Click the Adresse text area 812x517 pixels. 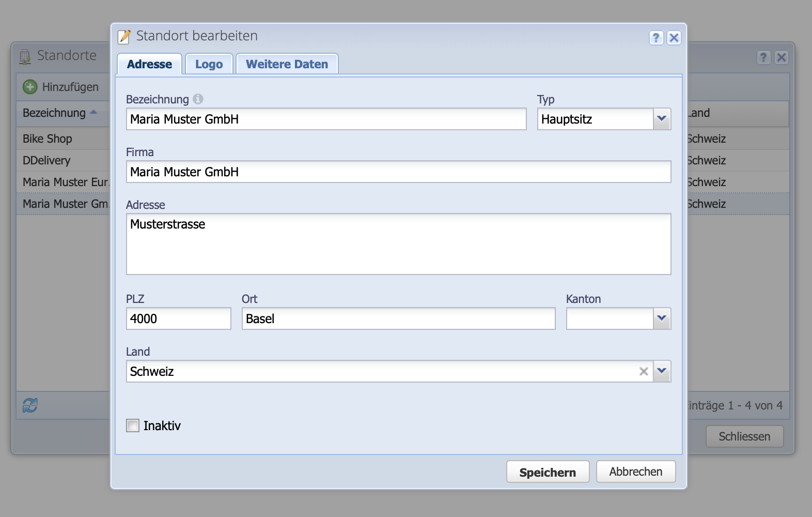pos(398,244)
